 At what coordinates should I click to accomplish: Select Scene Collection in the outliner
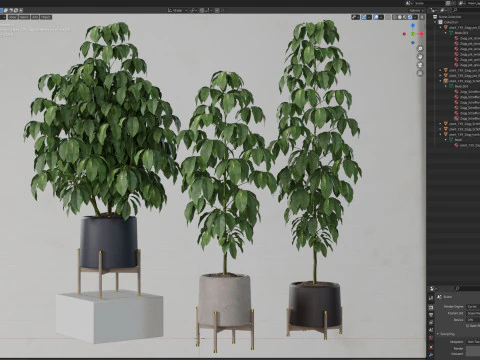coord(450,17)
